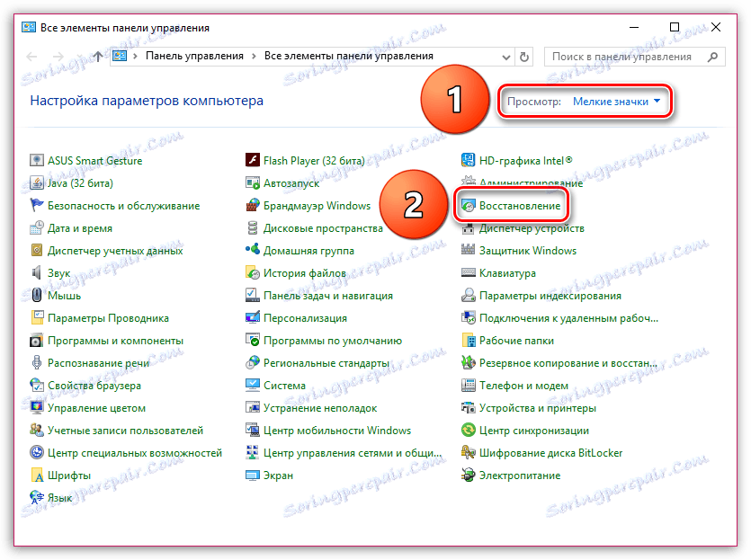Click the Up to parent folder arrow
Image resolution: width=751 pixels, height=560 pixels.
[x=97, y=56]
